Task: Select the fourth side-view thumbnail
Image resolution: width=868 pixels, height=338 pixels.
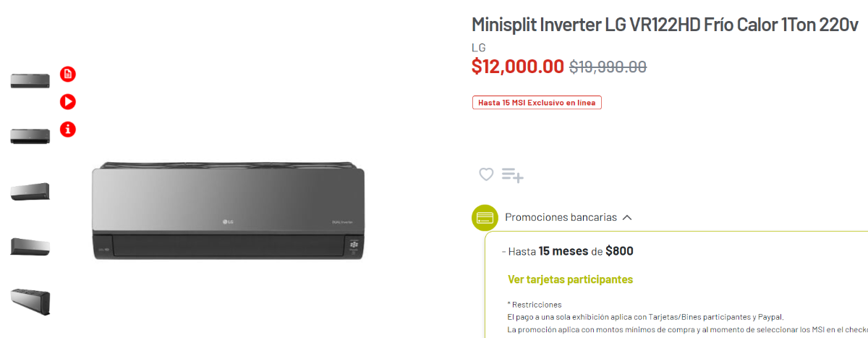Action: click(30, 246)
